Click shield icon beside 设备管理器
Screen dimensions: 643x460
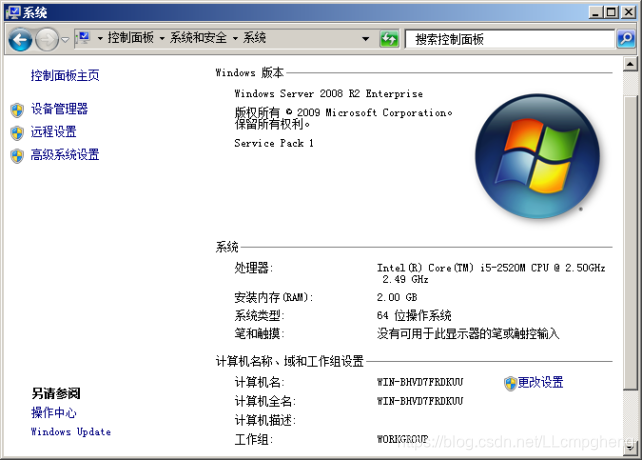(x=17, y=110)
